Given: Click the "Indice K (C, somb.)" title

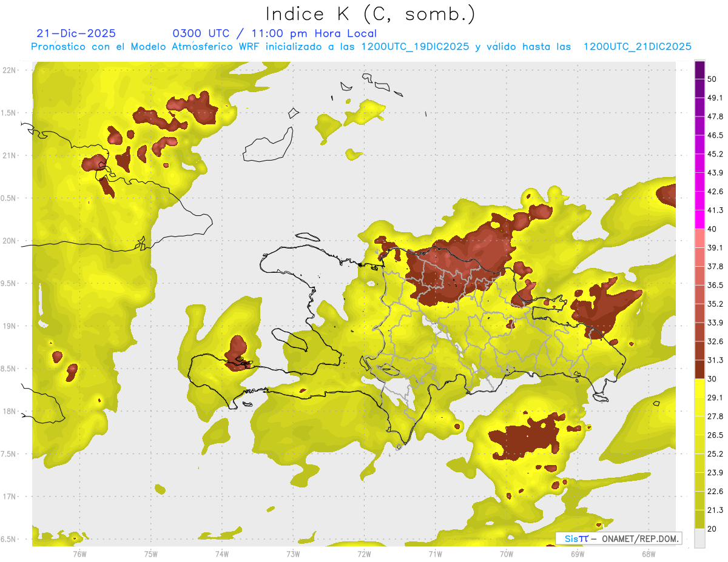Looking at the screenshot, I should [371, 15].
